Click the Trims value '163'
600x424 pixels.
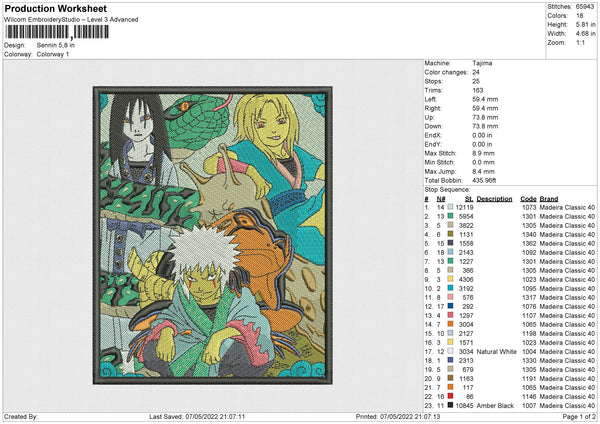point(478,90)
